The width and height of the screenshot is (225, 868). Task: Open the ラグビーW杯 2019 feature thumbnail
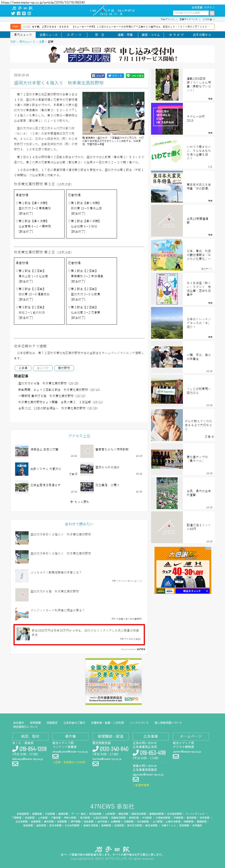tap(167, 119)
